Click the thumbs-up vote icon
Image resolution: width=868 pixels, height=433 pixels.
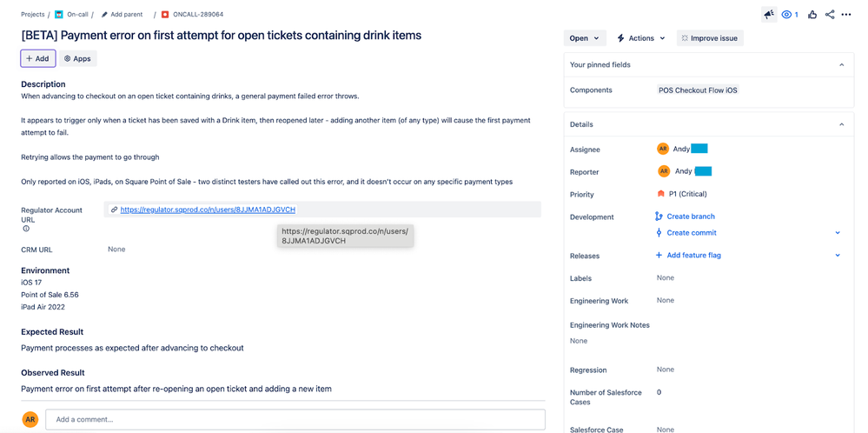tap(812, 15)
